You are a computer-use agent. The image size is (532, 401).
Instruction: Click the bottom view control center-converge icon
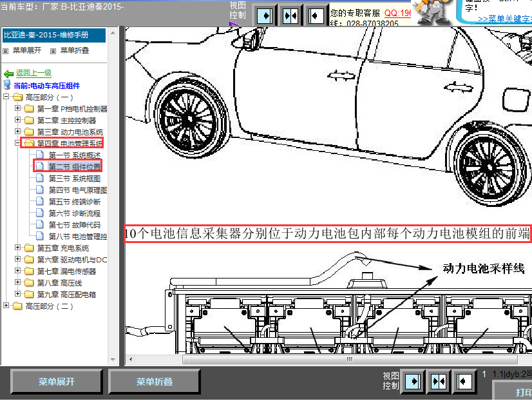coord(439,381)
